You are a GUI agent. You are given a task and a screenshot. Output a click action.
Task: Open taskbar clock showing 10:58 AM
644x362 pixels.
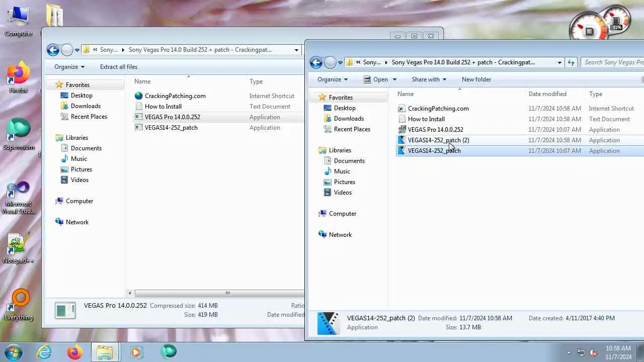pos(618,352)
